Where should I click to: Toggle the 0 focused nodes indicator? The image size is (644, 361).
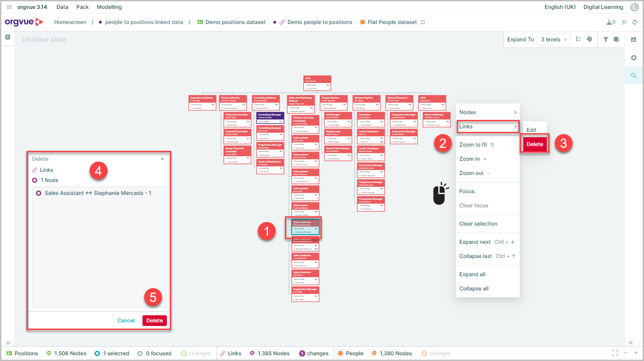pos(154,353)
